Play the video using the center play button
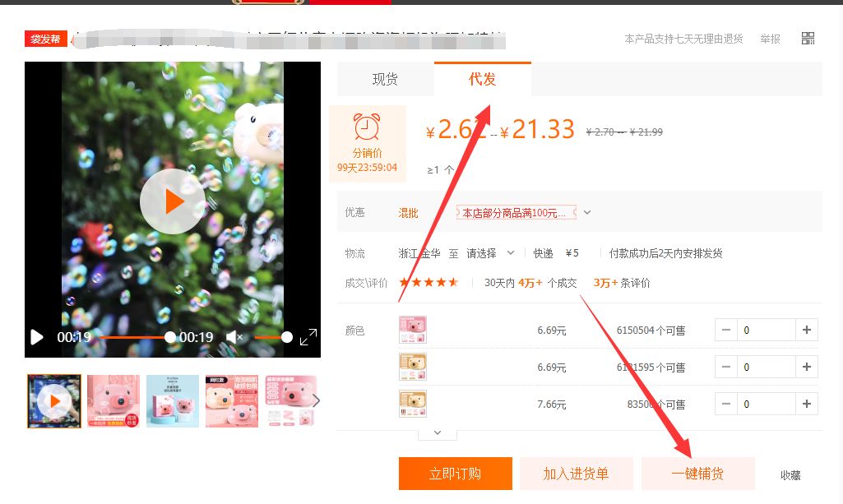The width and height of the screenshot is (843, 504). coord(172,201)
